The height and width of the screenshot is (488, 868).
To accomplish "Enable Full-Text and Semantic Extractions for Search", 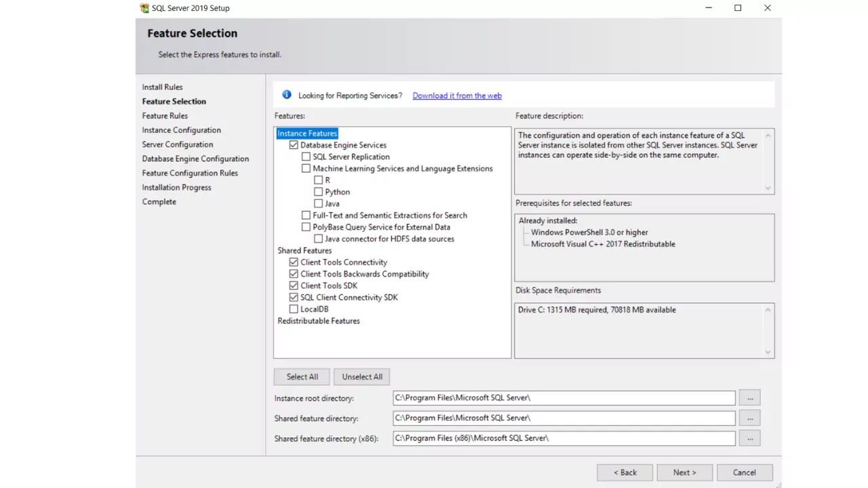I will (306, 215).
